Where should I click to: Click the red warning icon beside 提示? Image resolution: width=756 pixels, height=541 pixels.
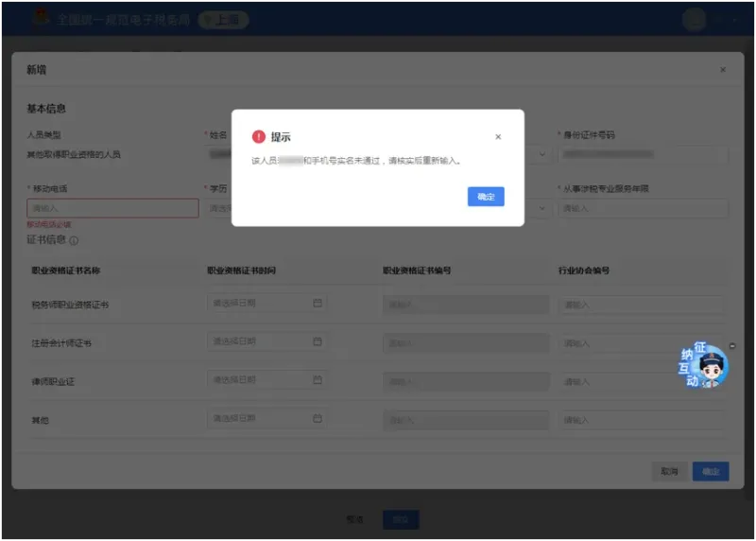[259, 137]
